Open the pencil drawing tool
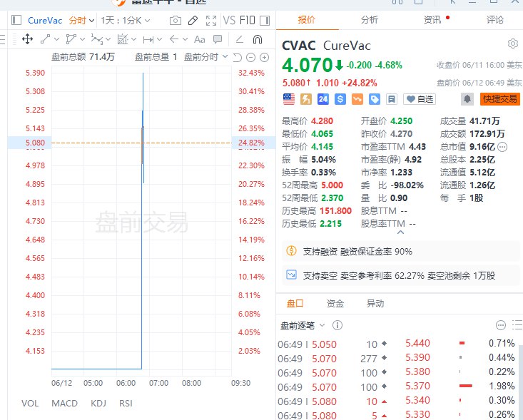Screen dimensions: 523x420 [193, 21]
